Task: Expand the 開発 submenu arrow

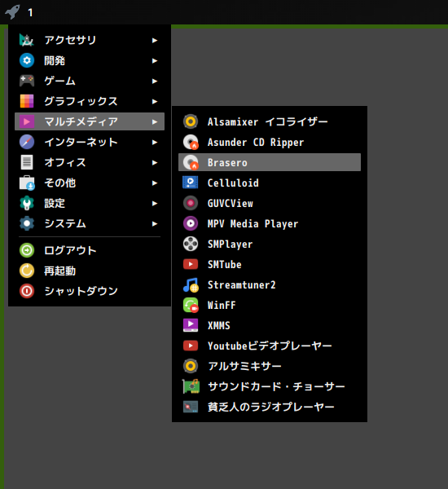Action: pyautogui.click(x=155, y=60)
